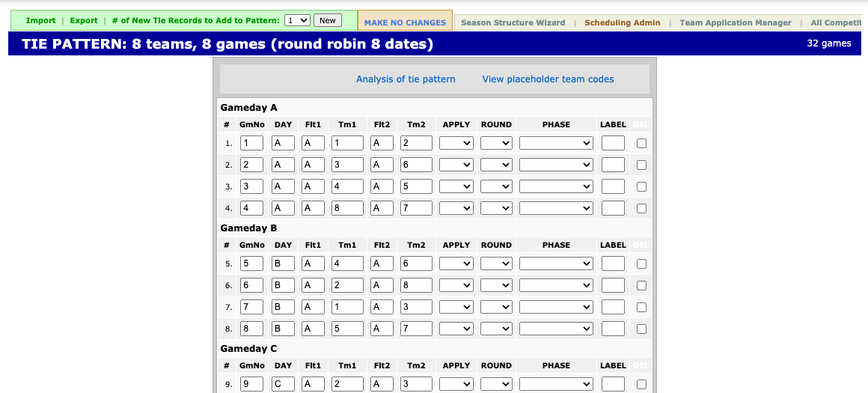Tick the delete checkbox for game 1
Viewport: 868px width, 393px height.
pos(641,143)
